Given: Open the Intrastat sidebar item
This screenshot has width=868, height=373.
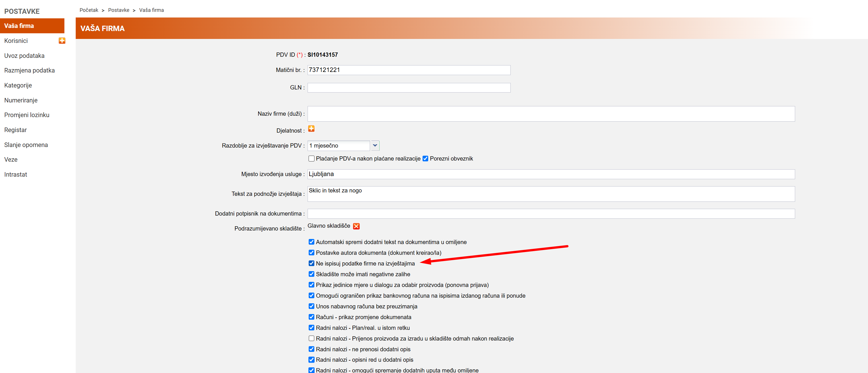Looking at the screenshot, I should pos(16,174).
